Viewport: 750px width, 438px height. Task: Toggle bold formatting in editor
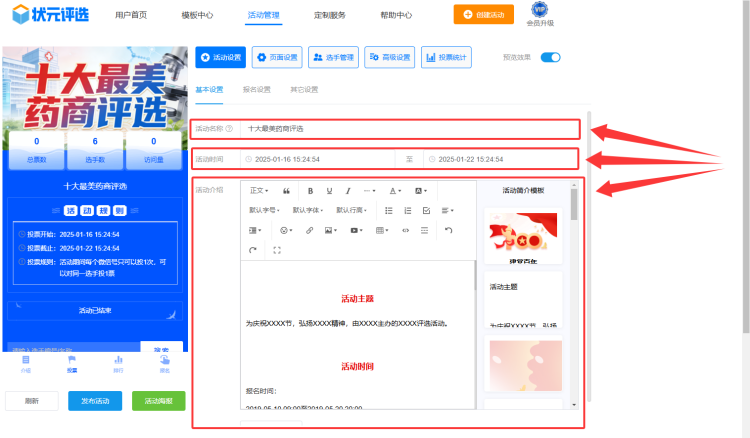click(310, 191)
